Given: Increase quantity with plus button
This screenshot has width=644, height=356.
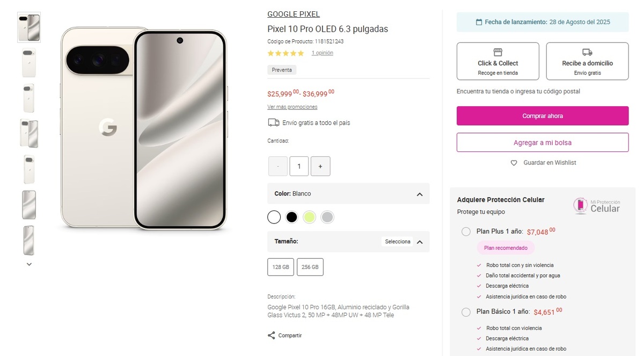Looking at the screenshot, I should tap(320, 166).
